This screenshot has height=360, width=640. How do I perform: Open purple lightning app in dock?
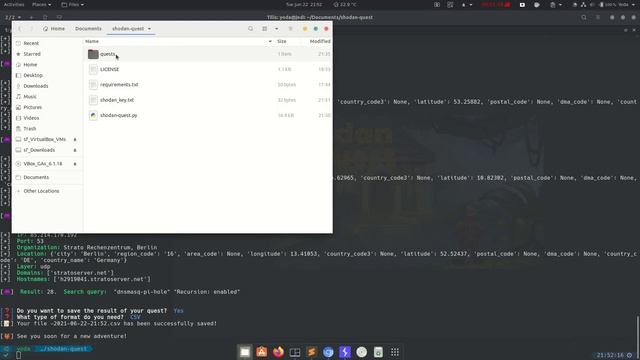pyautogui.click(x=345, y=352)
